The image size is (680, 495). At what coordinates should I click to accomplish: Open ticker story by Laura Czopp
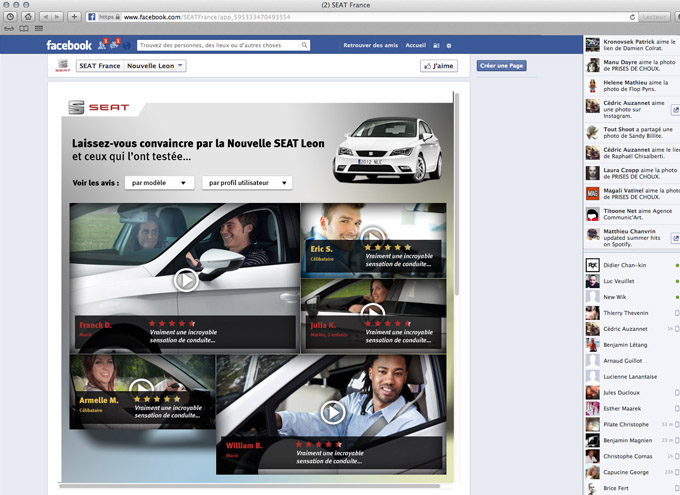[632, 173]
